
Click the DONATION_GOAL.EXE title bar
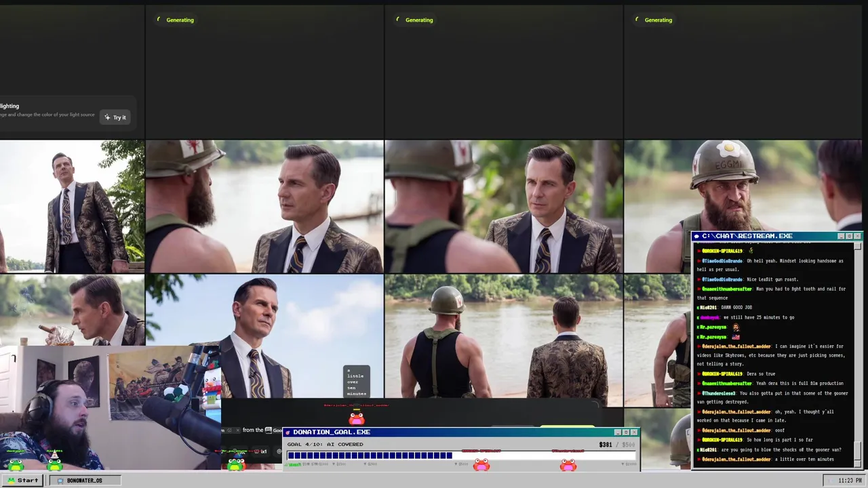[461, 432]
